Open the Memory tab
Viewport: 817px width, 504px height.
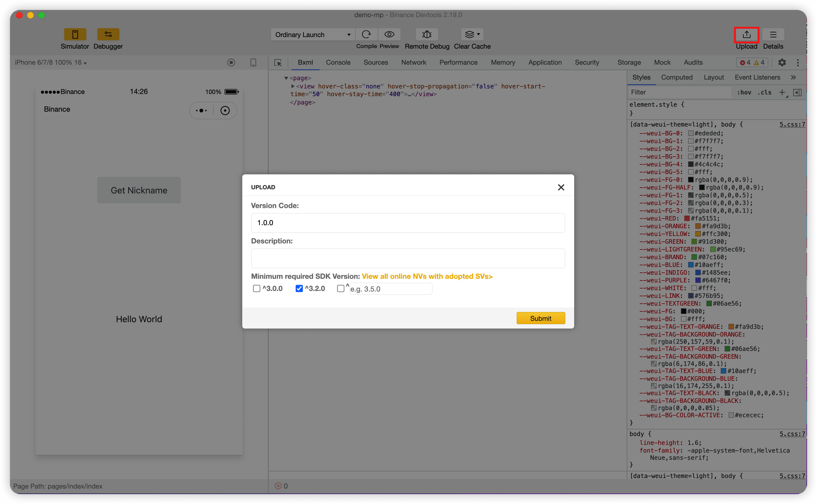click(x=503, y=62)
